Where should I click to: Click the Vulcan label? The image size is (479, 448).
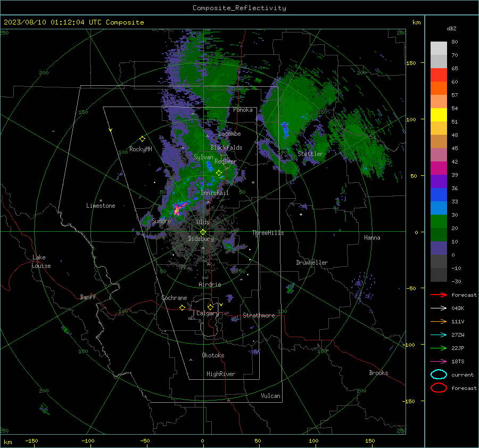pyautogui.click(x=271, y=396)
